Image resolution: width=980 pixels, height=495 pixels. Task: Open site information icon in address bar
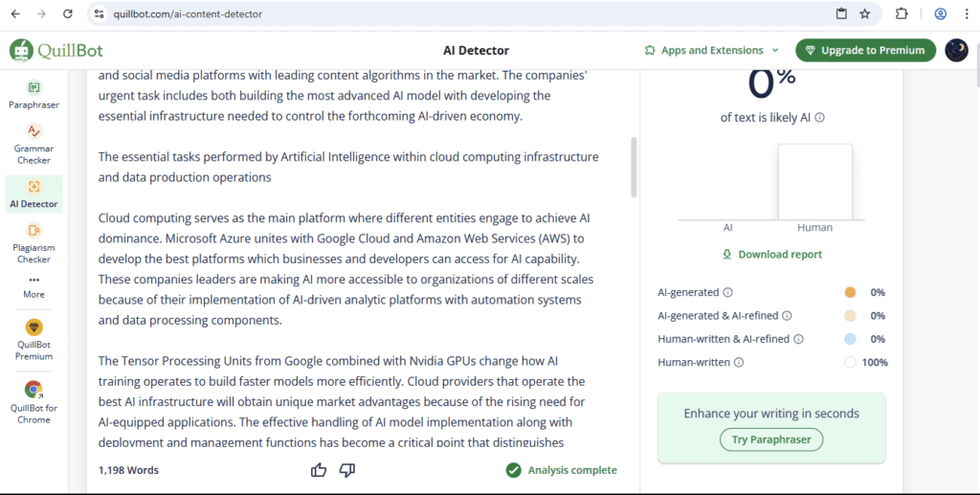click(99, 13)
